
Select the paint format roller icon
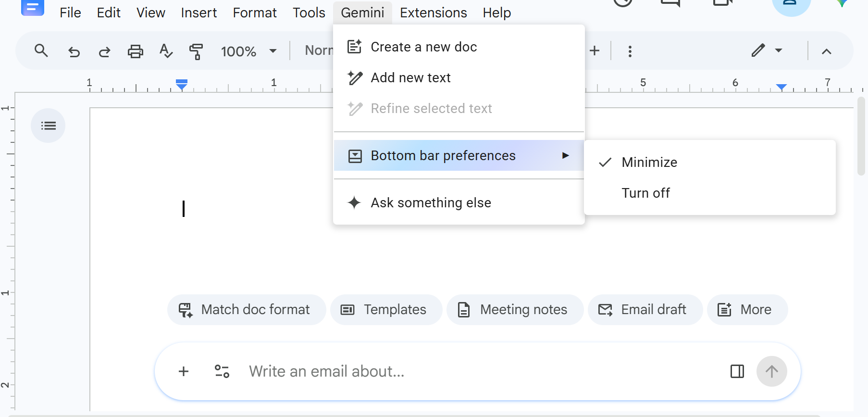point(196,51)
